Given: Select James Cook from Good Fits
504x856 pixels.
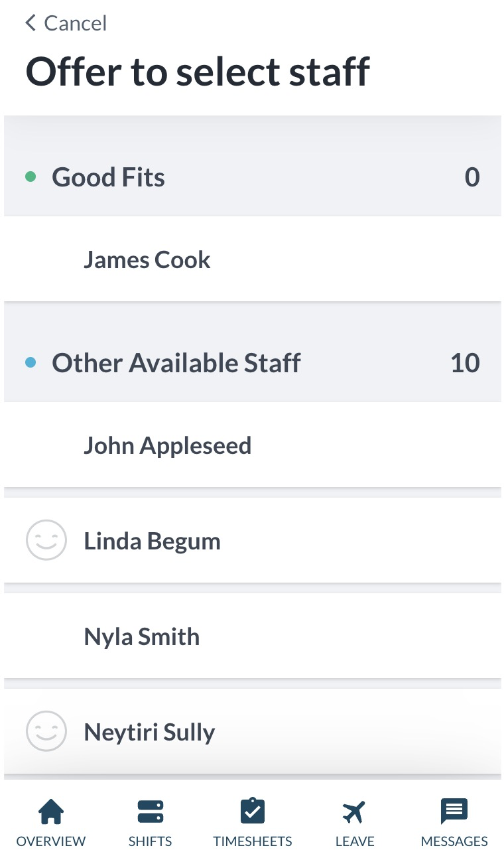Looking at the screenshot, I should 147,259.
